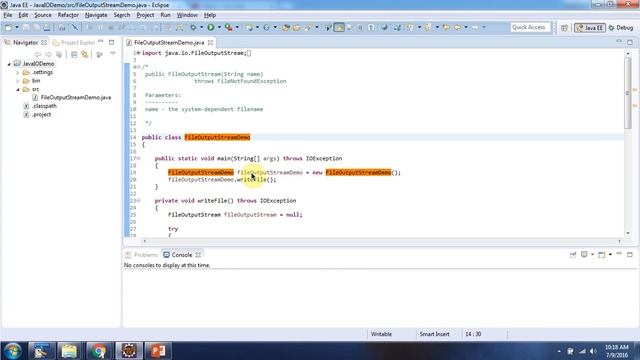Expand the .settings folder
Screen dimensions: 640x360
click(x=18, y=73)
